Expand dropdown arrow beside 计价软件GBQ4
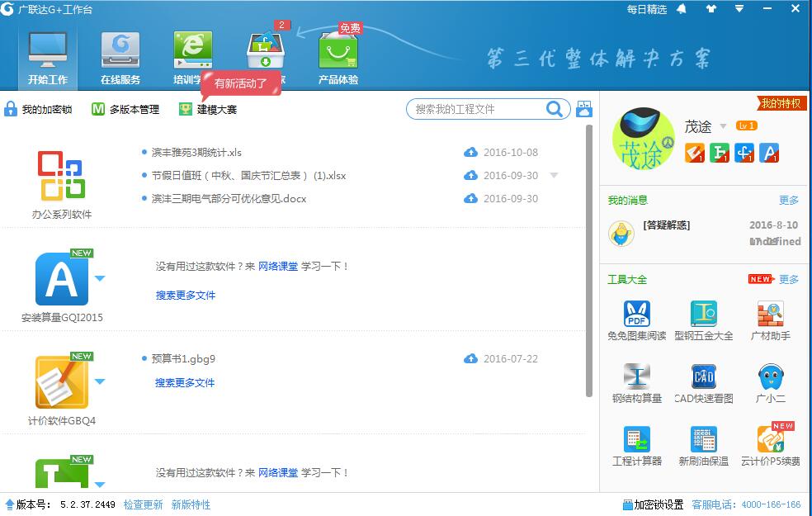This screenshot has height=516, width=812. (100, 381)
